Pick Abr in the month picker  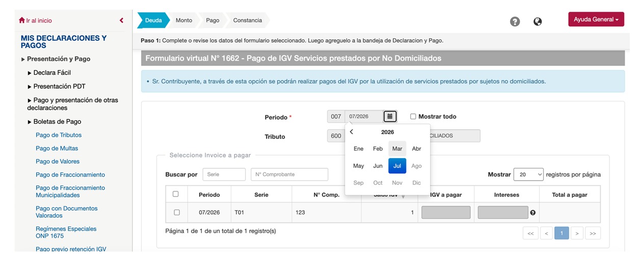click(417, 149)
